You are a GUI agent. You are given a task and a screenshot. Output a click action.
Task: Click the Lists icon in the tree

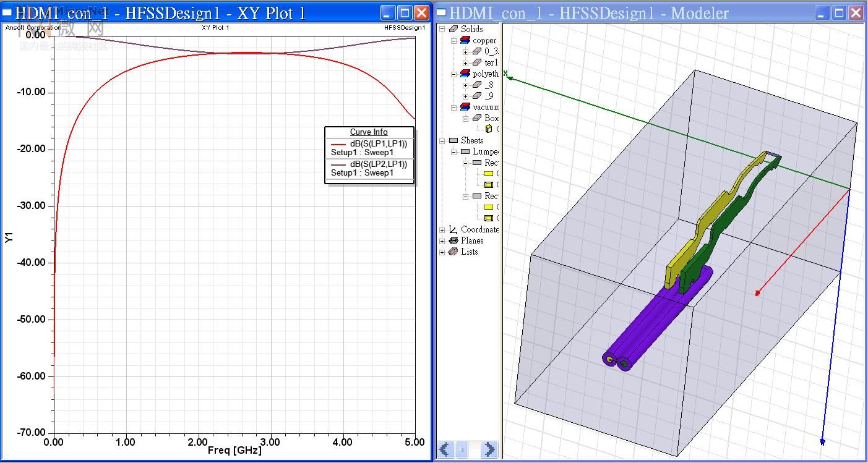pyautogui.click(x=453, y=252)
